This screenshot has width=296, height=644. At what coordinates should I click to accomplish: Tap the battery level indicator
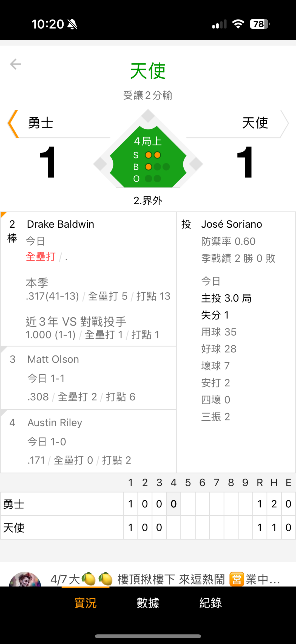[259, 24]
